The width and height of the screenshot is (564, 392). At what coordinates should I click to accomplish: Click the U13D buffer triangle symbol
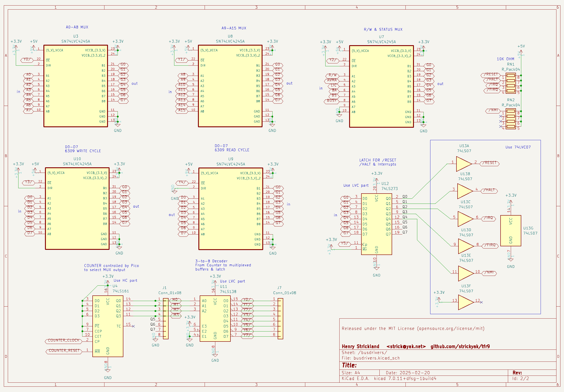point(466,246)
